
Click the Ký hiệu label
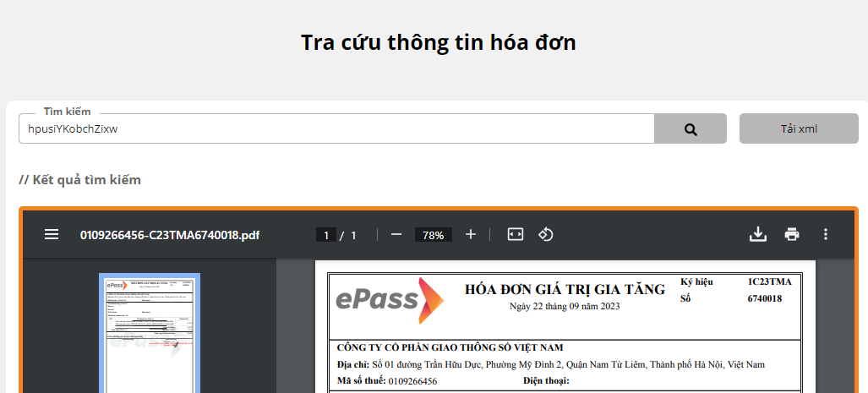click(697, 282)
